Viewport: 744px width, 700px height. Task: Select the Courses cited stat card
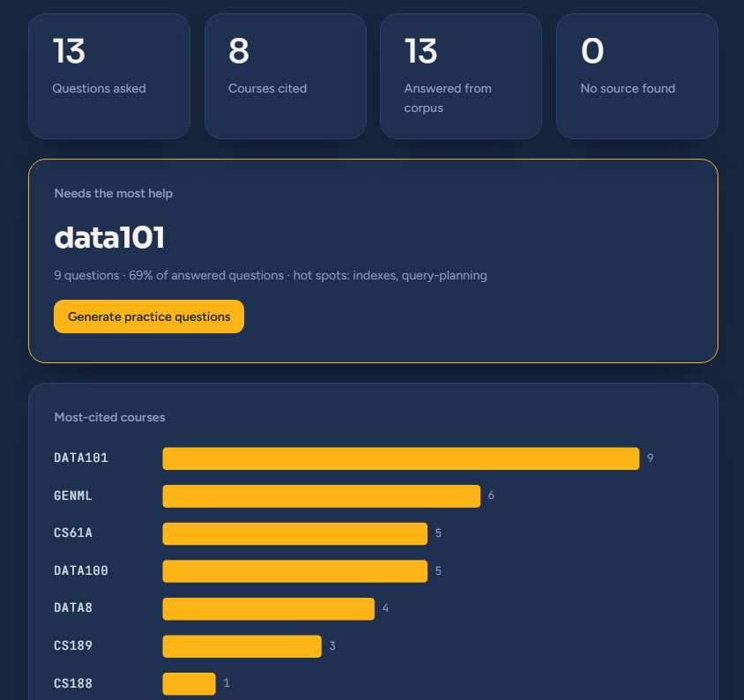click(285, 76)
